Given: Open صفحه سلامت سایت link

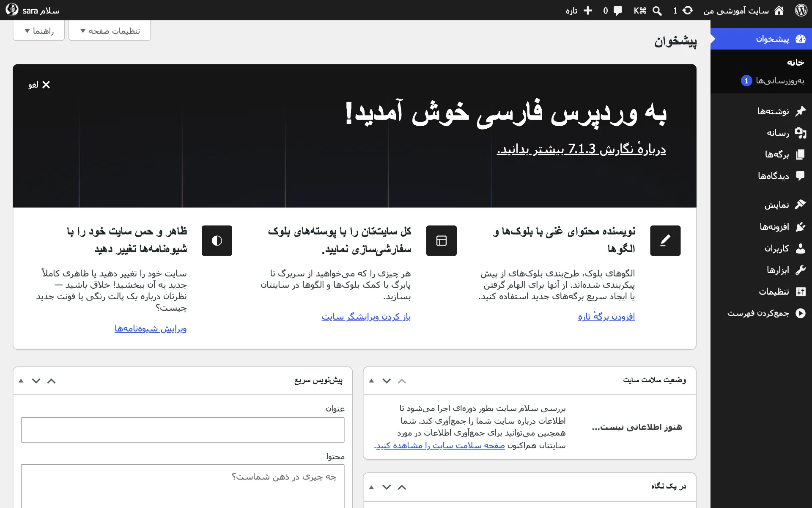Looking at the screenshot, I should pyautogui.click(x=440, y=445).
